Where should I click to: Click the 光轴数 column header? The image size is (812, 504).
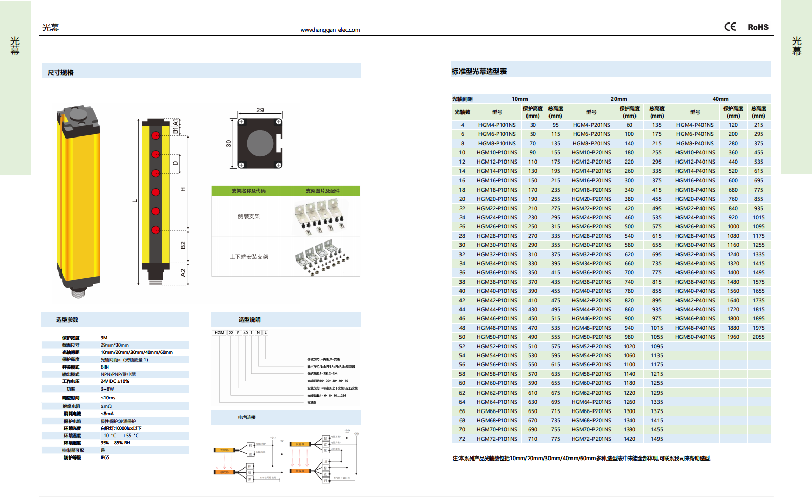tap(463, 112)
